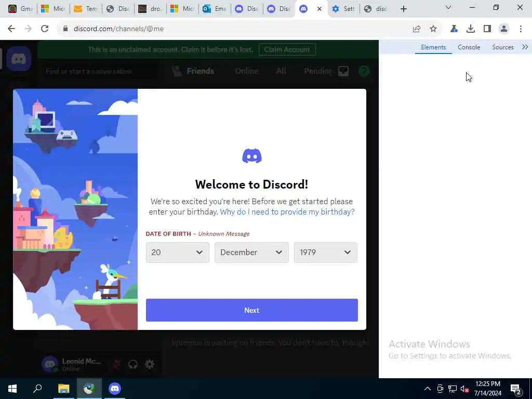
Task: Expand the tab search chevron
Action: [x=448, y=7]
